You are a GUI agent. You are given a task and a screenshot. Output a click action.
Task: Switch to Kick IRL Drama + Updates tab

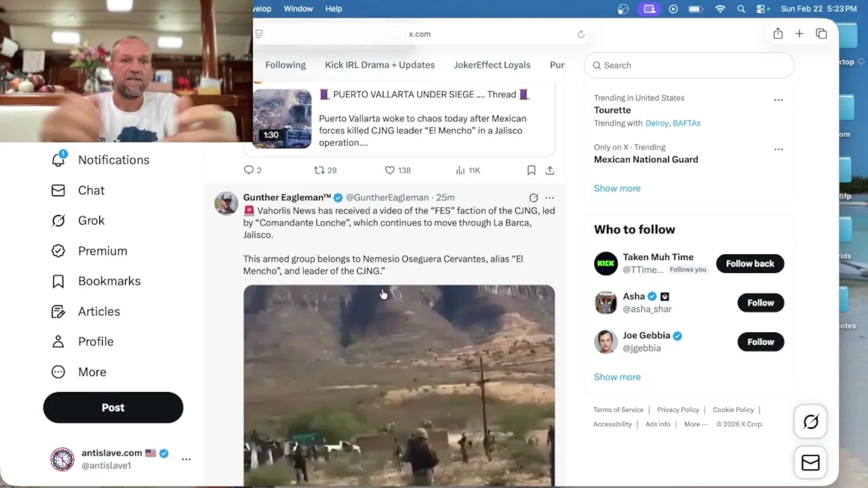pos(380,65)
